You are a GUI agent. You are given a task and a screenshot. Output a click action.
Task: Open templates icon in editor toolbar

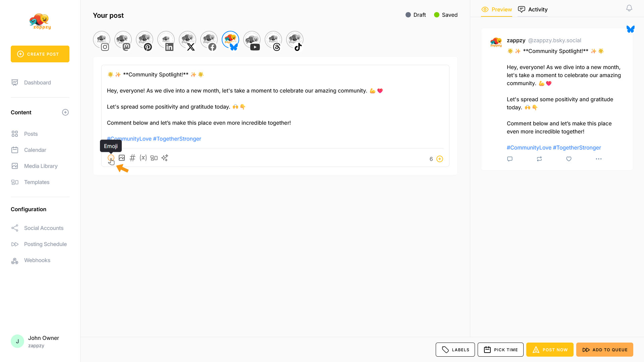(154, 158)
